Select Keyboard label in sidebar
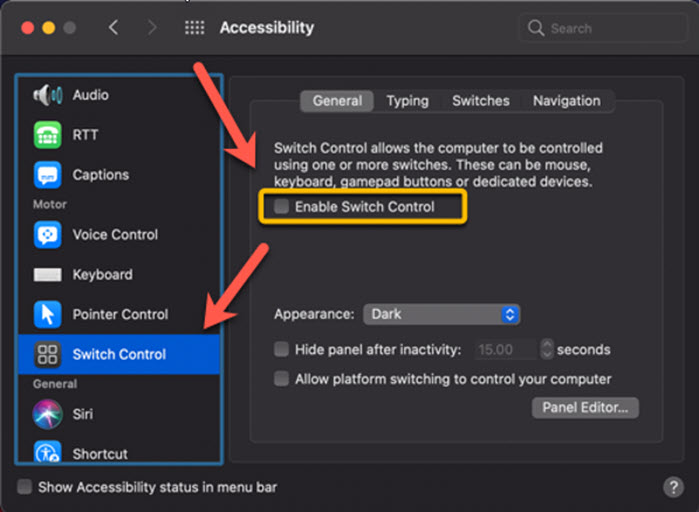Screen dimensions: 699x512 click(x=103, y=274)
